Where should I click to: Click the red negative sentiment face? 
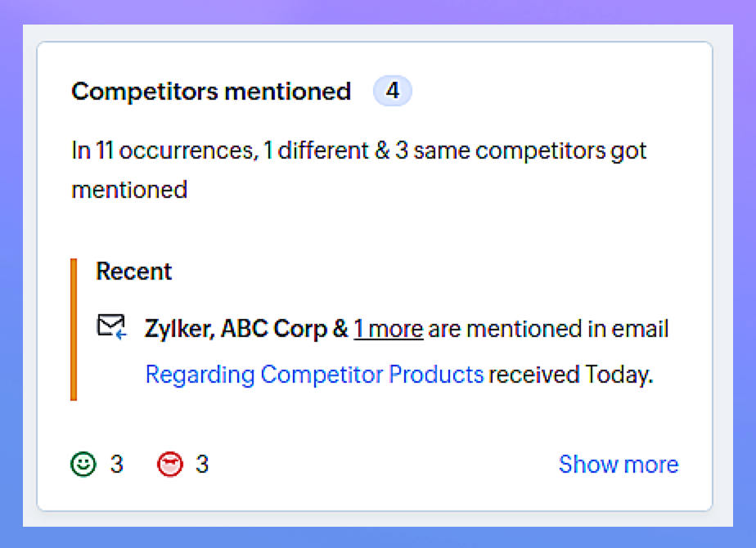(x=170, y=465)
